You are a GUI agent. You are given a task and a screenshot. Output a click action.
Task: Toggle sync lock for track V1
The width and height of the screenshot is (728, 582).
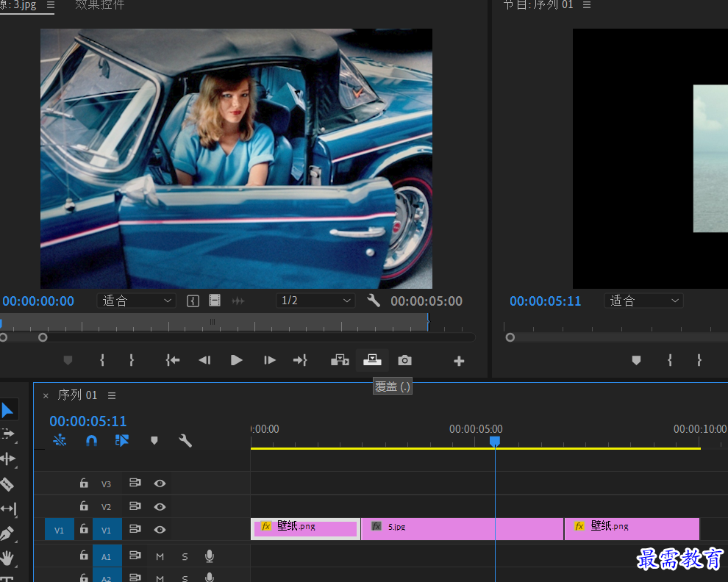click(135, 529)
